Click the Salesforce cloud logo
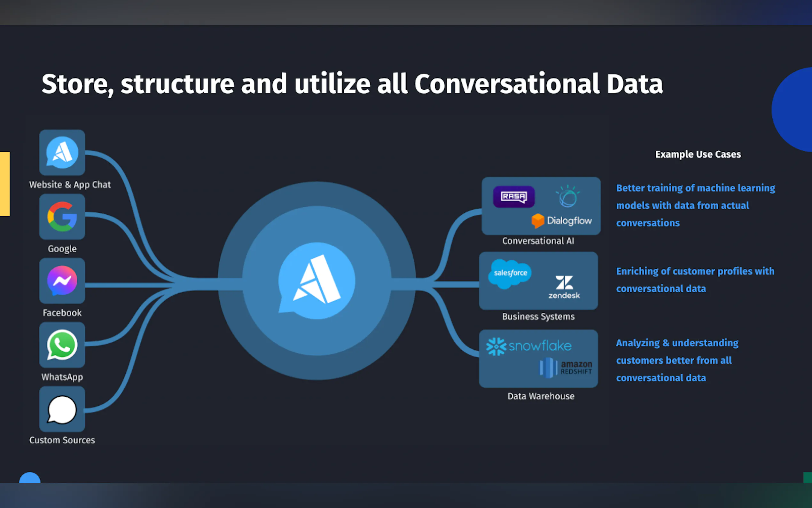 click(510, 274)
